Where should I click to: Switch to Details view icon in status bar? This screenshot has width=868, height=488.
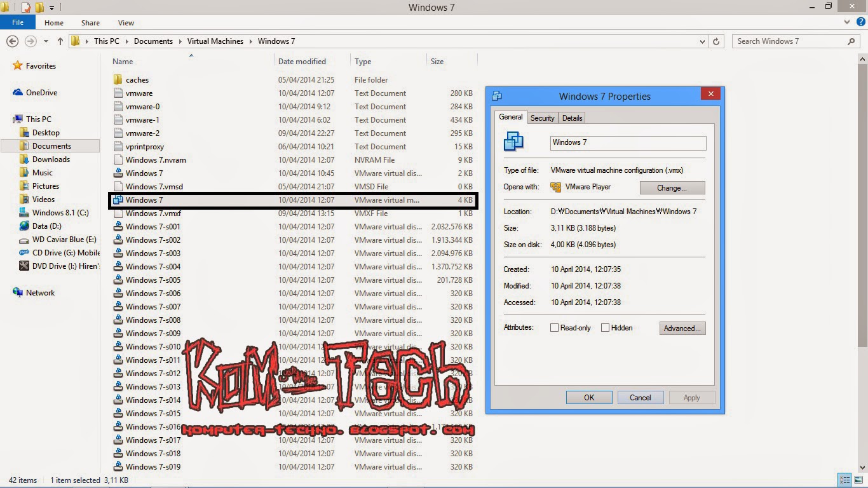click(844, 480)
